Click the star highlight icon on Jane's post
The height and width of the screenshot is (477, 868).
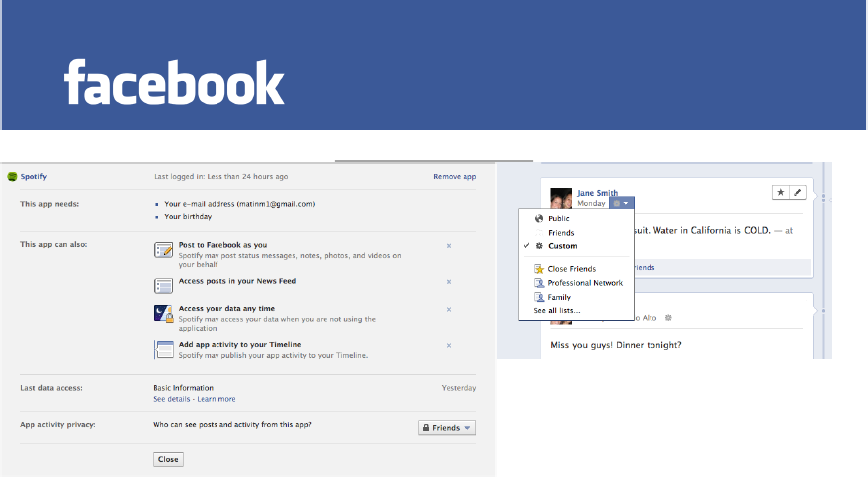coord(781,192)
